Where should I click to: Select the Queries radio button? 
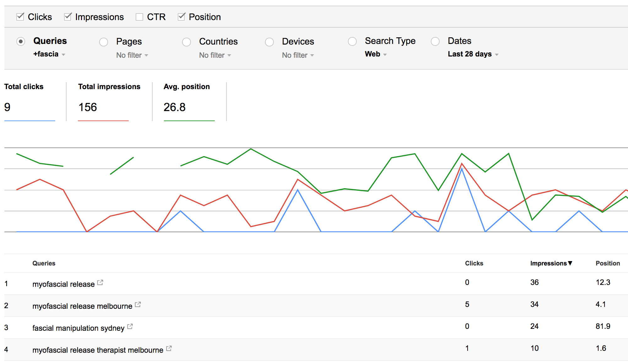[21, 41]
